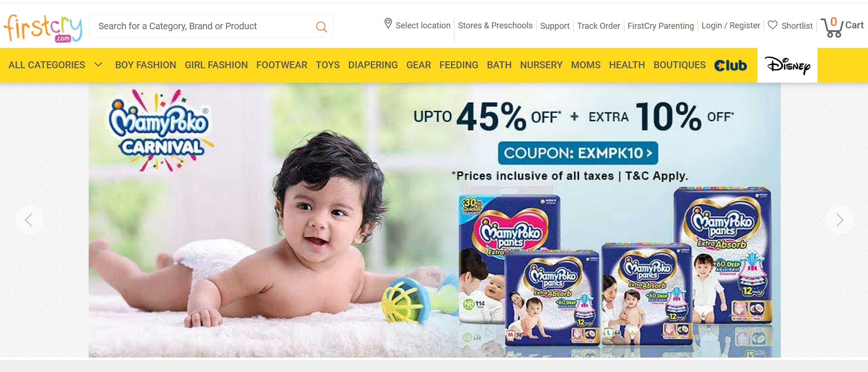This screenshot has height=372, width=868.
Task: Open the Disney brand logo
Action: (787, 65)
